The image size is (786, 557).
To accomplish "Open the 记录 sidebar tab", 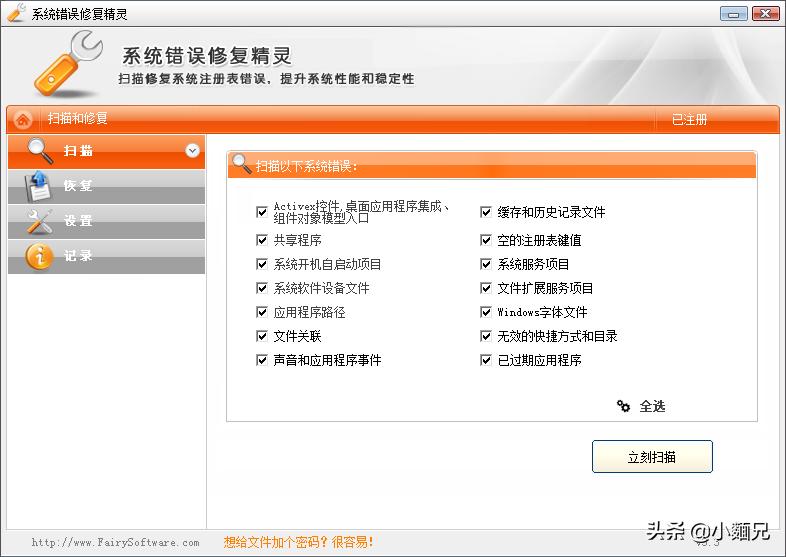I will [106, 257].
